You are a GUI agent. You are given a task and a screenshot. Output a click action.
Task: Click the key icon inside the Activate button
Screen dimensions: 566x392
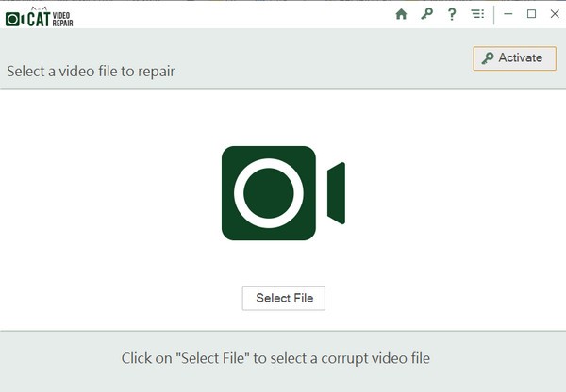coord(488,58)
